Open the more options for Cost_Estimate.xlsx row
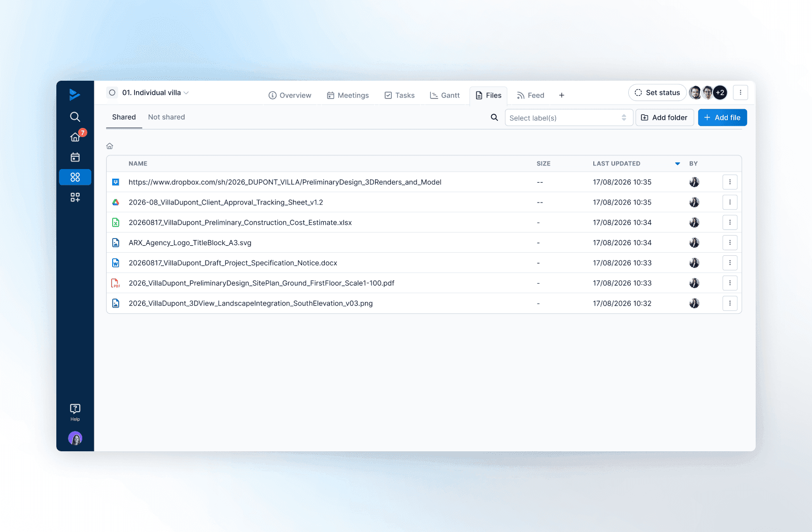The image size is (812, 532). pos(730,222)
